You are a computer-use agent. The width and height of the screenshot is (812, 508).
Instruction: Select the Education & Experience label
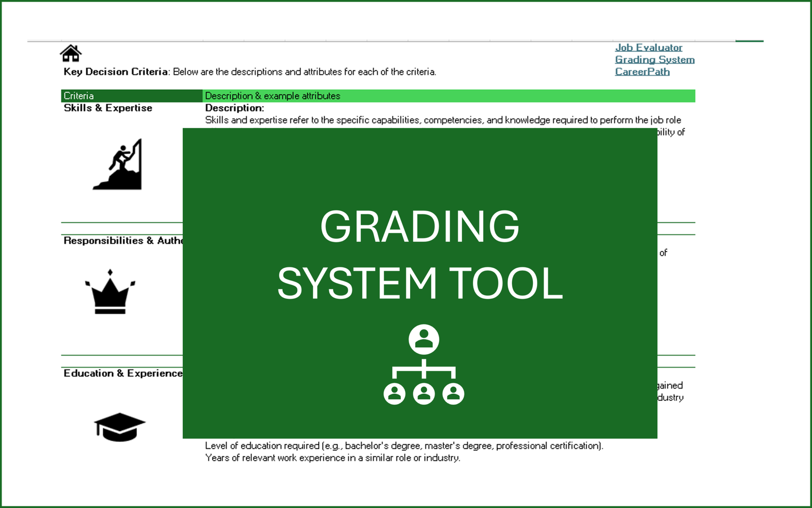point(122,374)
